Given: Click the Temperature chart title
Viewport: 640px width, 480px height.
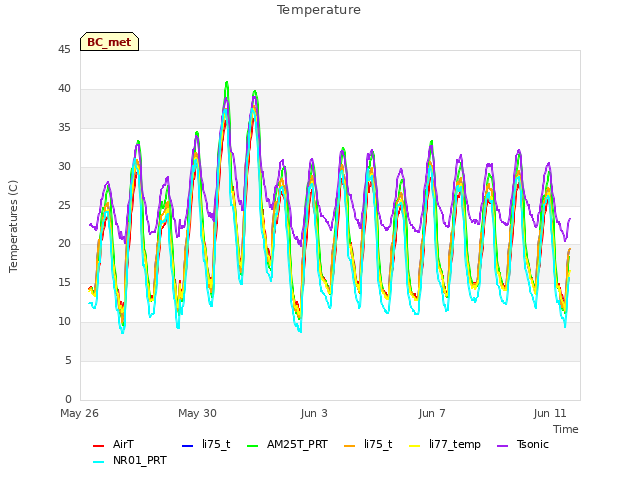Looking at the screenshot, I should (x=319, y=10).
